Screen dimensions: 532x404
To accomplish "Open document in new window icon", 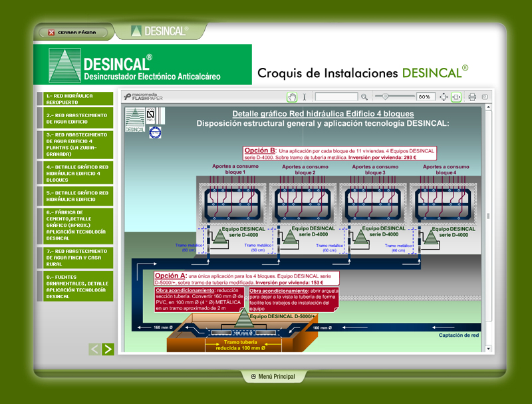I will (x=485, y=97).
